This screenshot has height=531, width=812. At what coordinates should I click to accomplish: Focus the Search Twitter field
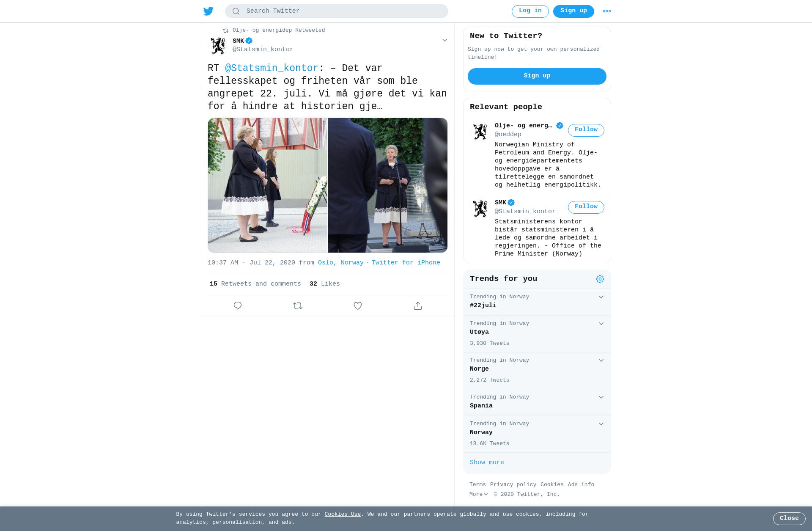pos(337,11)
